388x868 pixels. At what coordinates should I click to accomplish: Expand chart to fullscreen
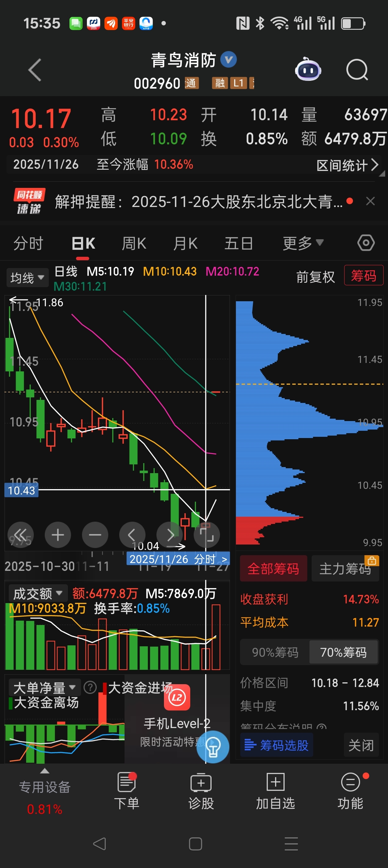[x=207, y=535]
